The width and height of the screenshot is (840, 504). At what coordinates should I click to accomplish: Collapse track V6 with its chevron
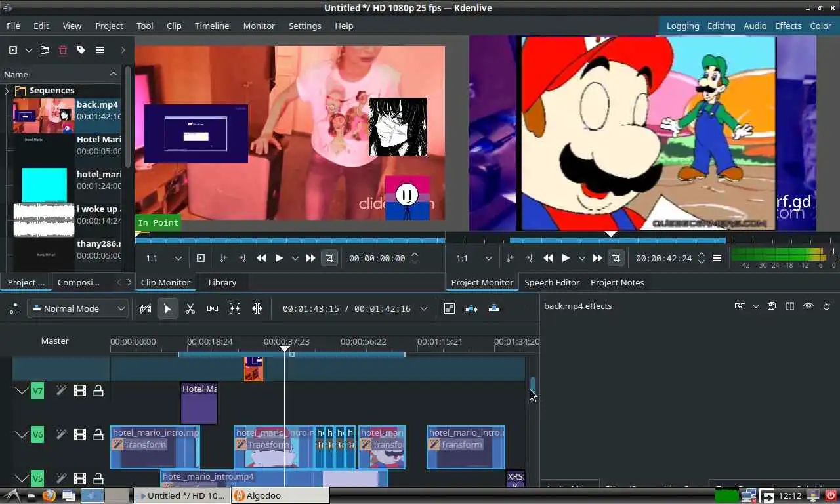tap(22, 434)
